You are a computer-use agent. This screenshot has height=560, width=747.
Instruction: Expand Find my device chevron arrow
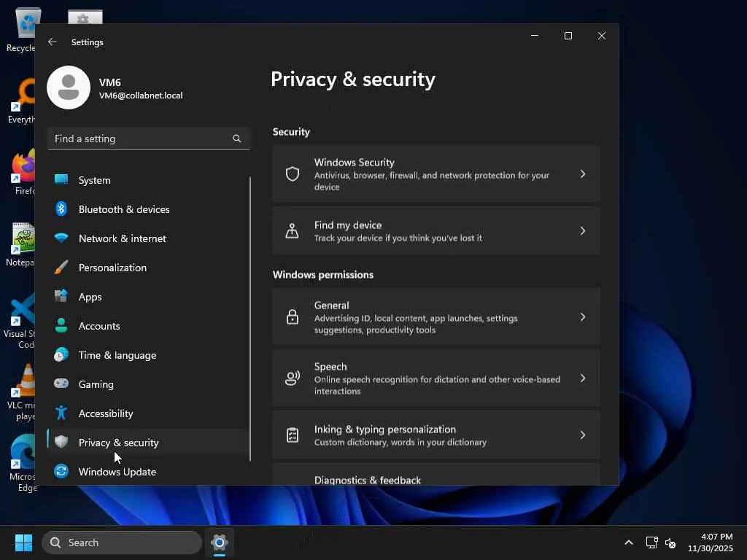click(583, 231)
